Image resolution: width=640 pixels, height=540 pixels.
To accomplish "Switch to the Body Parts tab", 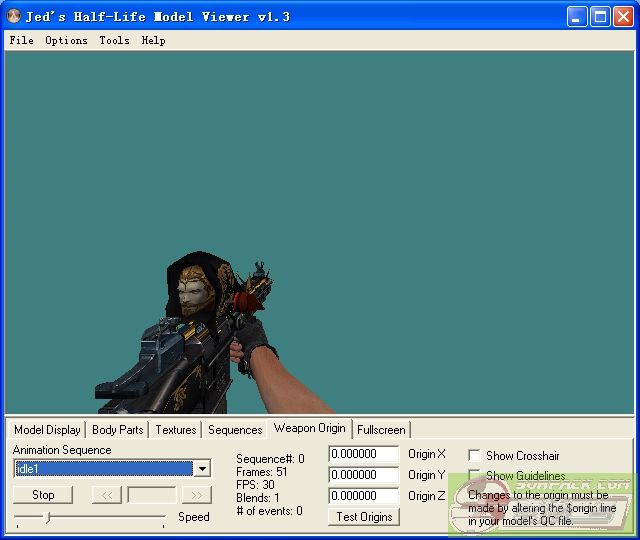I will coord(118,430).
